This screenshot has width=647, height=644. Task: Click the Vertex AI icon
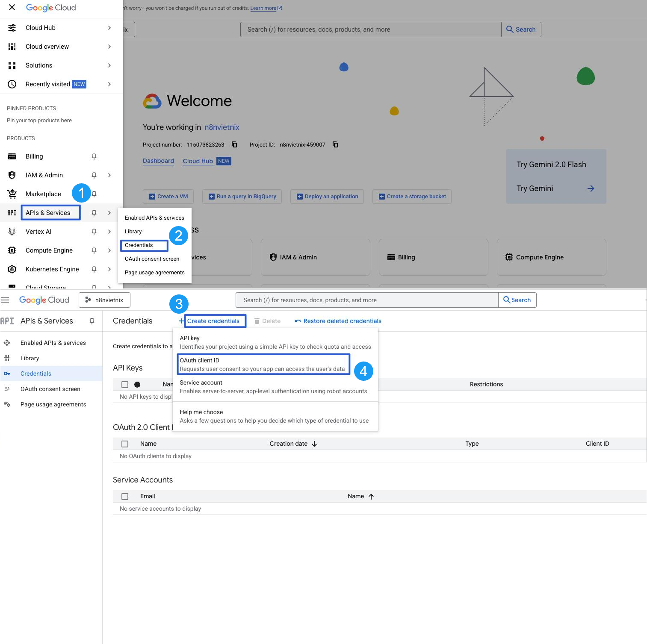pyautogui.click(x=12, y=232)
